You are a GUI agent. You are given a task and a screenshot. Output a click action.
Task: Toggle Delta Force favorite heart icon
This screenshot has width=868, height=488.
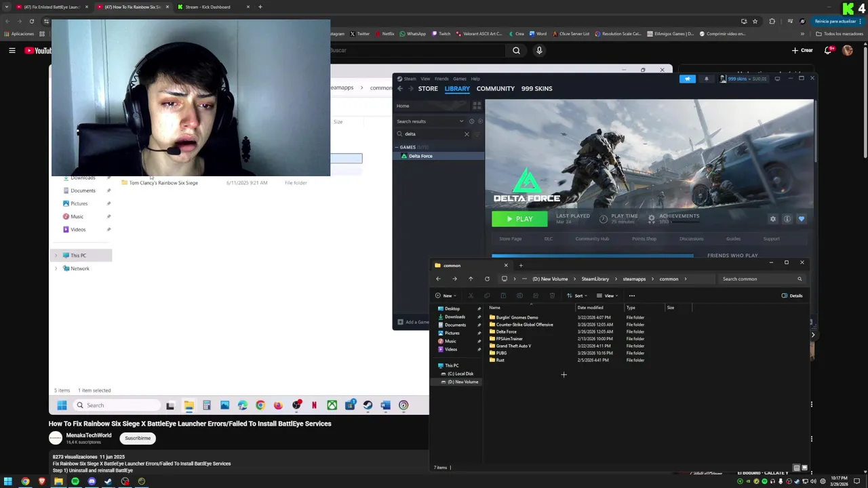(802, 219)
